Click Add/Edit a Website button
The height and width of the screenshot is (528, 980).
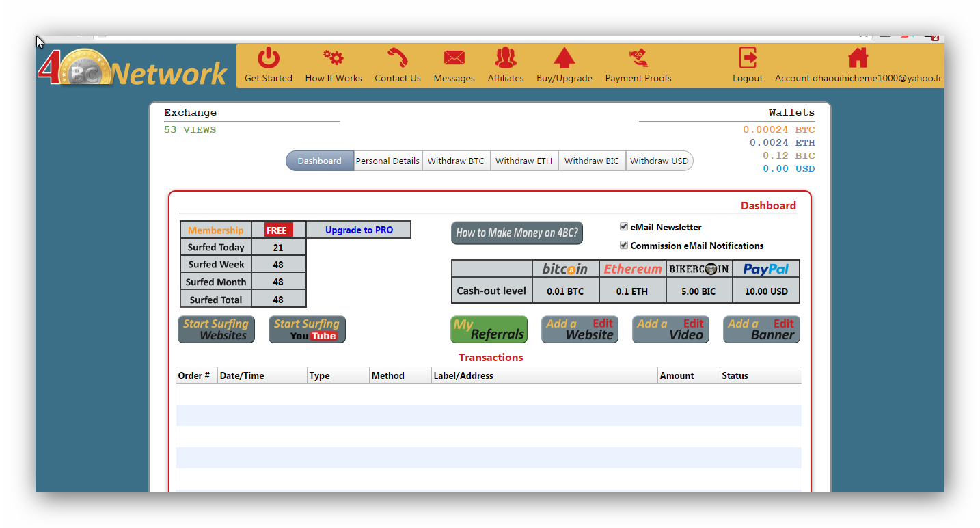click(x=580, y=329)
